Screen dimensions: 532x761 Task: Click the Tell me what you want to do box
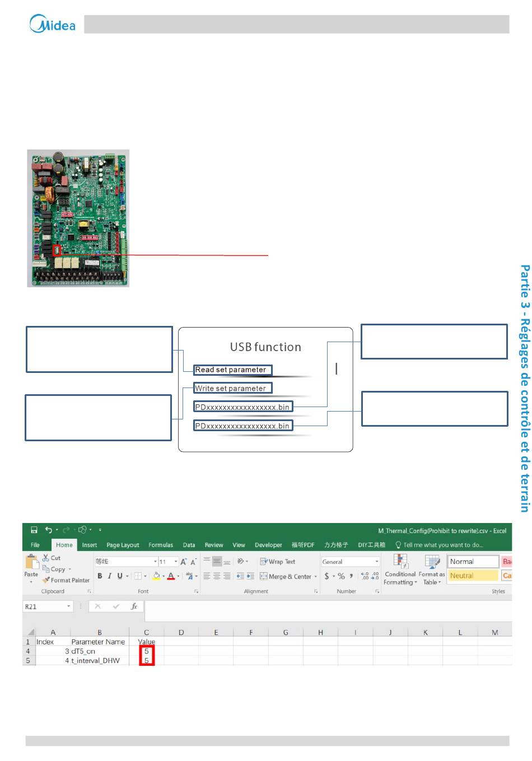coord(439,545)
